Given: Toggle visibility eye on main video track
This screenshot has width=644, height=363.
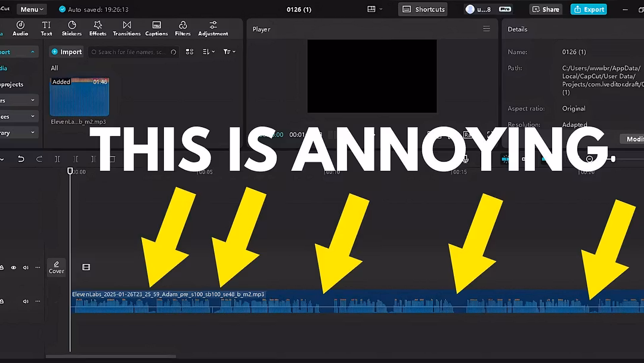Looking at the screenshot, I should click(14, 267).
